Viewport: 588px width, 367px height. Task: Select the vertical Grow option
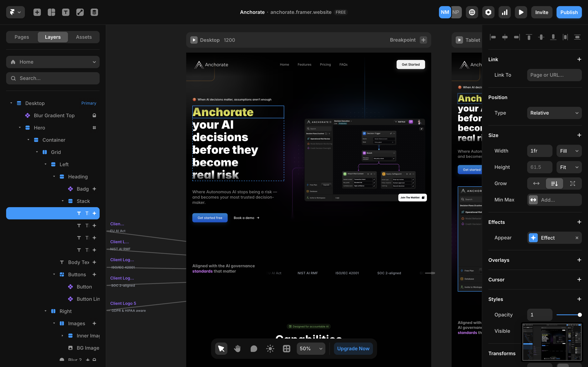pyautogui.click(x=554, y=183)
